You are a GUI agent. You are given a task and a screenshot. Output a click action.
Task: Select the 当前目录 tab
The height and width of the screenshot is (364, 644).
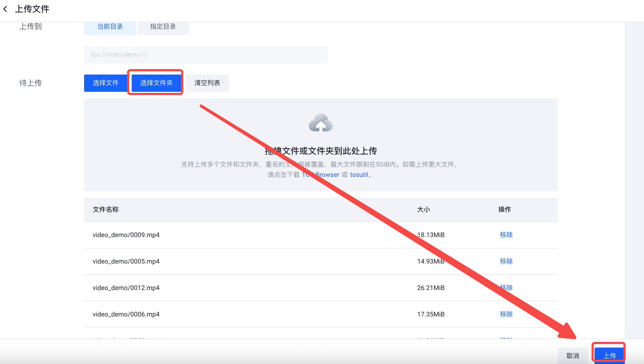tap(110, 26)
